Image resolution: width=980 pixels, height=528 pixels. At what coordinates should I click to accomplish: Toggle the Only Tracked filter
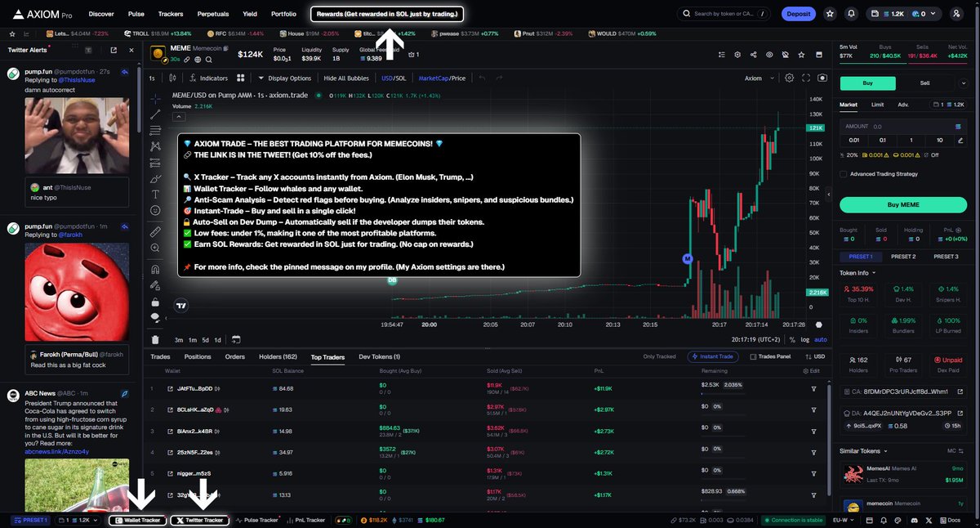click(x=659, y=356)
